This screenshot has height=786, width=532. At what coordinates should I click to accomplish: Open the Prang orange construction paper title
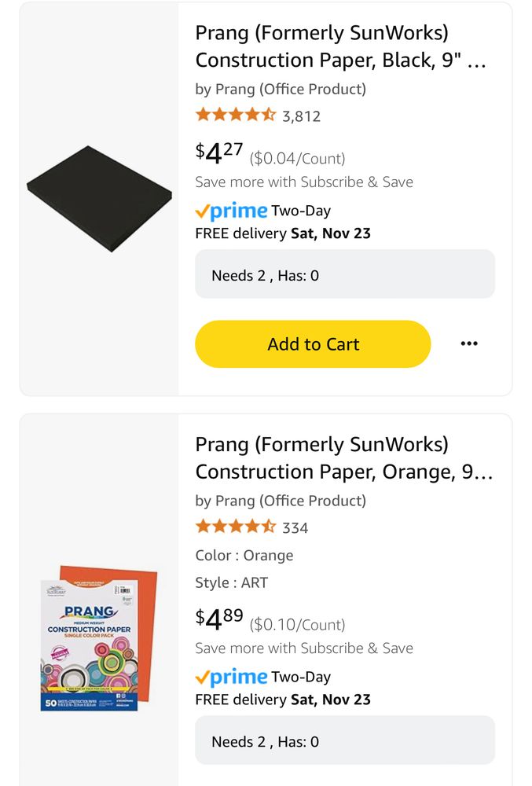343,458
